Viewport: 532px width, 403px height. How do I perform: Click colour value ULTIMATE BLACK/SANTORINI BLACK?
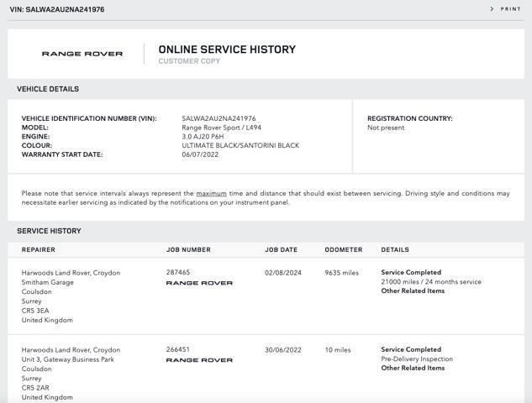coord(240,145)
